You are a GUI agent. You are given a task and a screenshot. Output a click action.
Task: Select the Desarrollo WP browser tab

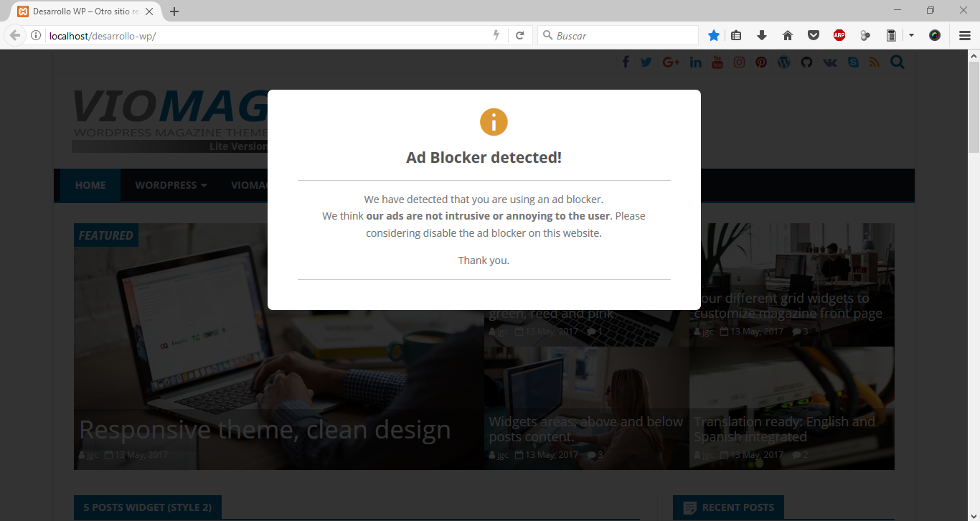pos(86,11)
